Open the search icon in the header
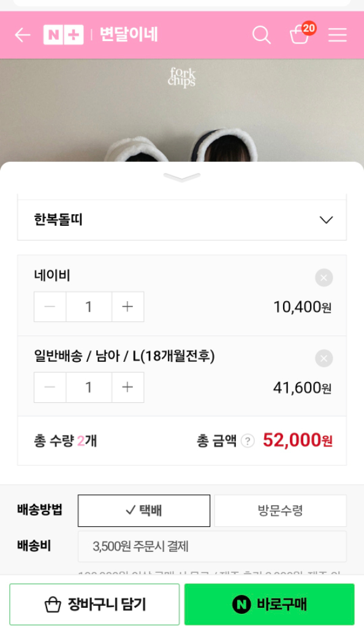 [262, 34]
